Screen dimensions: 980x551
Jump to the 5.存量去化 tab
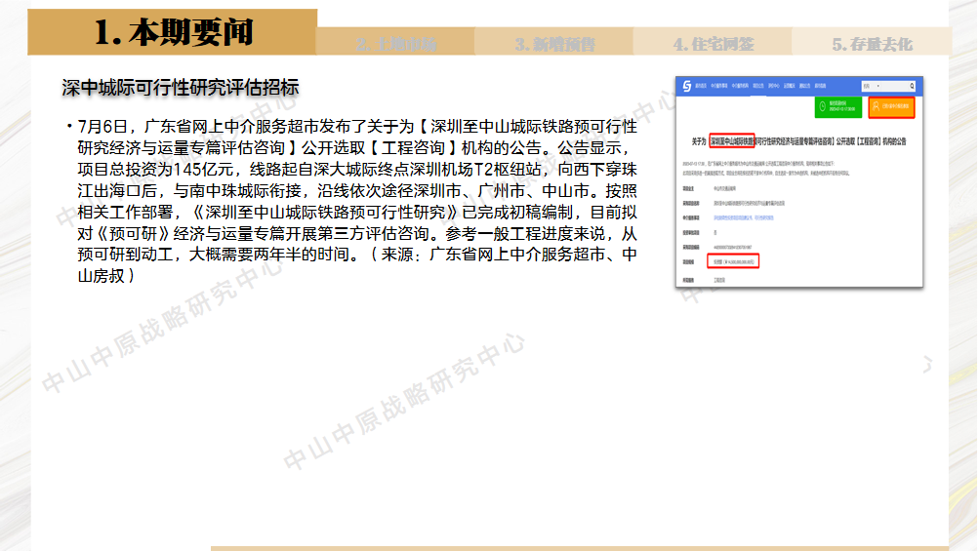872,44
